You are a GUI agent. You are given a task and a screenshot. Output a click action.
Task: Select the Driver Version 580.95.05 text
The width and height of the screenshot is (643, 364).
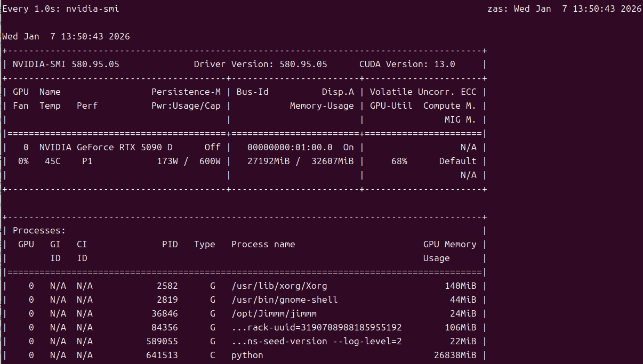coord(261,64)
